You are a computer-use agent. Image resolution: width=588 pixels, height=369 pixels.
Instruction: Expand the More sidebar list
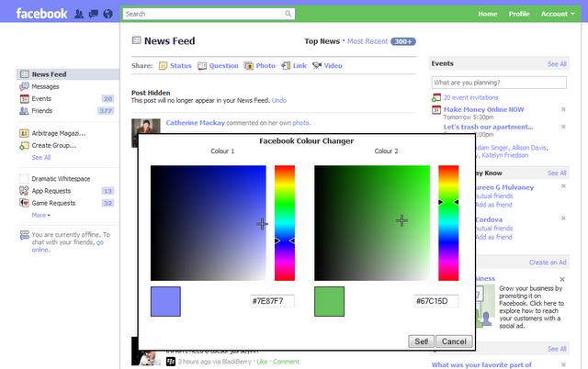(x=40, y=215)
